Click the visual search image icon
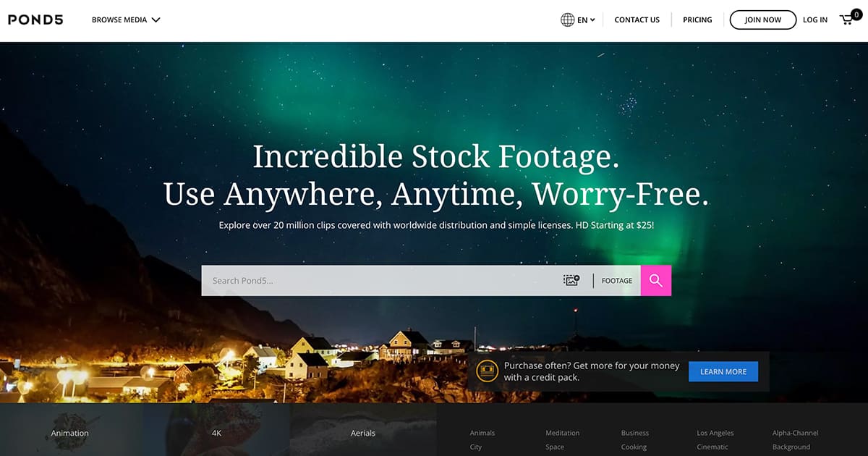 [571, 280]
